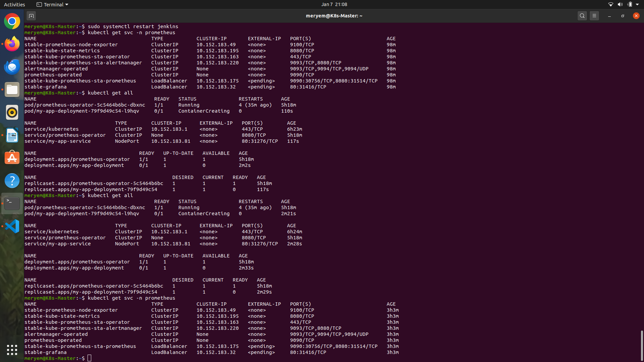The image size is (644, 362).
Task: Click the terminal scrollbar thumb
Action: pos(642,345)
